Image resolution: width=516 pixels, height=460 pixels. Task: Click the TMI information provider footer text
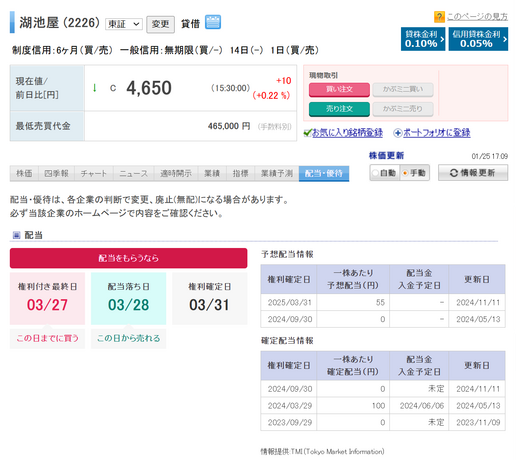point(322,452)
